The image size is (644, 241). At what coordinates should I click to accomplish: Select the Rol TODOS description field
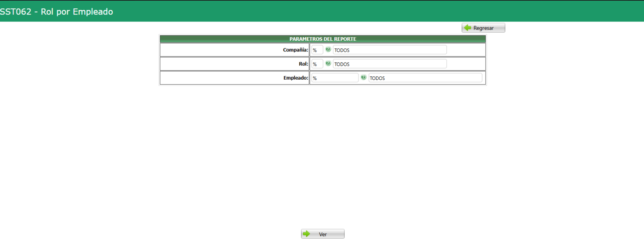(390, 64)
